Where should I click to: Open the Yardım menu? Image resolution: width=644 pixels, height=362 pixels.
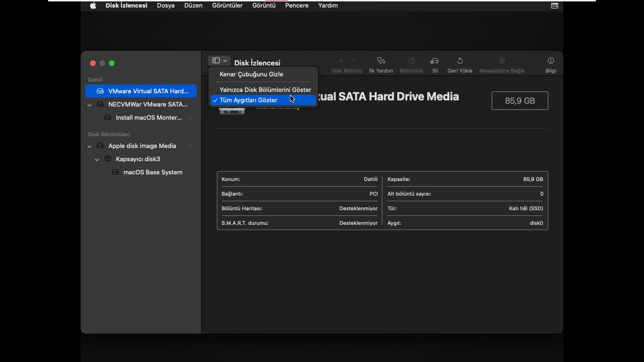328,6
